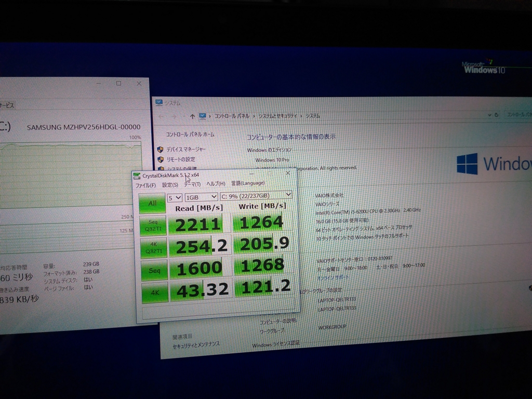This screenshot has width=532, height=399.
Task: Click the shield icon beside デバイス マネージャー
Action: [x=160, y=150]
